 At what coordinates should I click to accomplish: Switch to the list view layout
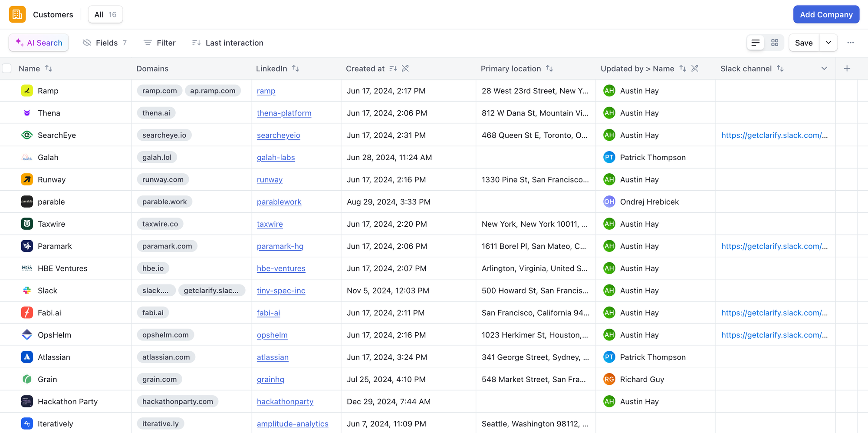(756, 43)
